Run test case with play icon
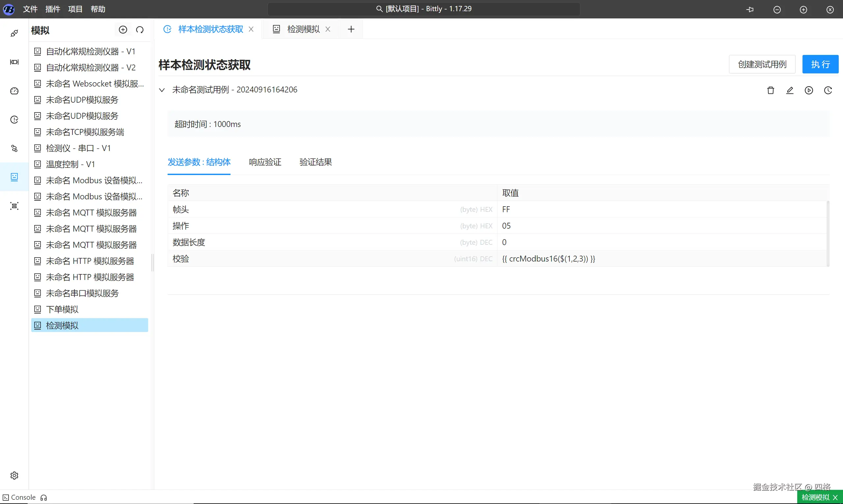Image resolution: width=843 pixels, height=504 pixels. 809,90
